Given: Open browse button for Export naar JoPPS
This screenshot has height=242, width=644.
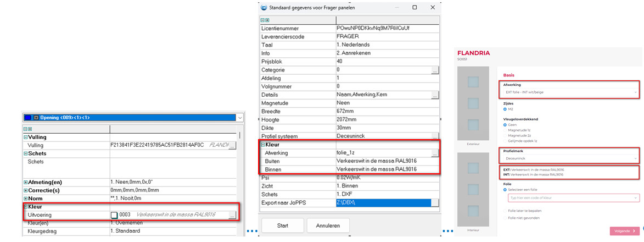Looking at the screenshot, I should [435, 203].
